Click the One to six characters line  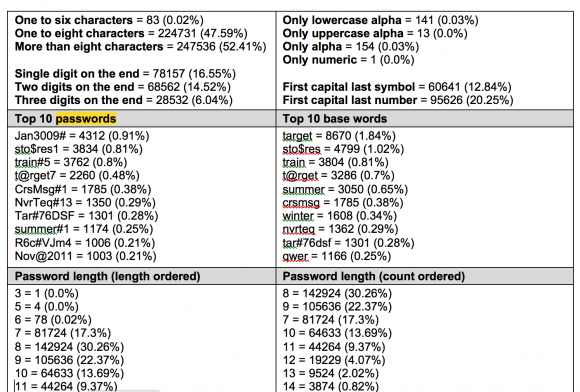109,20
